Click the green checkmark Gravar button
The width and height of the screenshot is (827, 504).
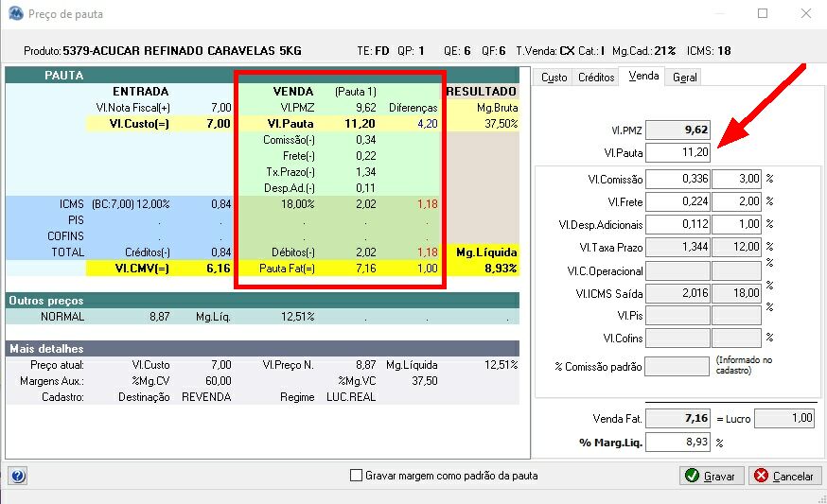pos(712,476)
